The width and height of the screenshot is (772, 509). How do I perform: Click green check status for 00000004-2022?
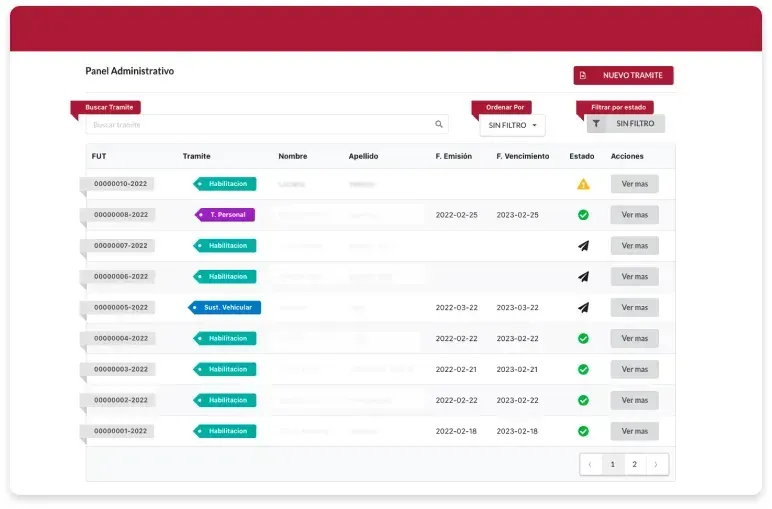coord(583,339)
